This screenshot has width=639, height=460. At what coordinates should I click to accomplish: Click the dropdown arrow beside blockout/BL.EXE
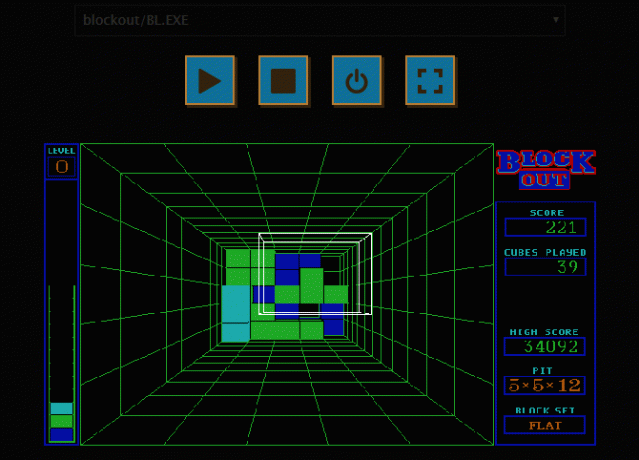556,20
